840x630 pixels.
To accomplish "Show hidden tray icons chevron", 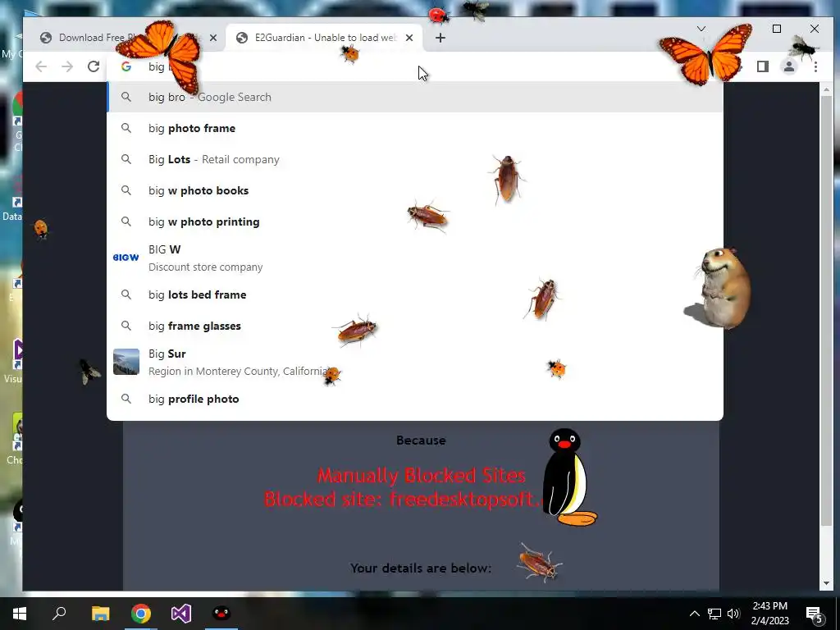I will pos(694,614).
